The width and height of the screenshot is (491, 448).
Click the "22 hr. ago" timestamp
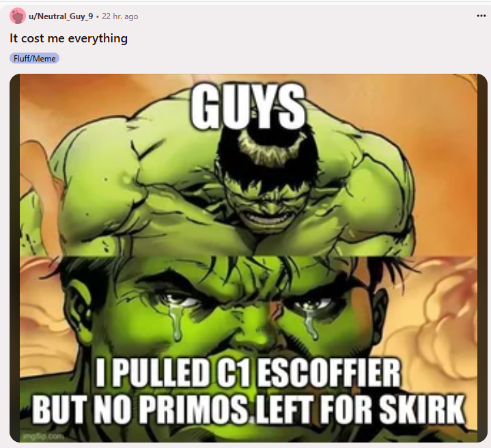120,16
